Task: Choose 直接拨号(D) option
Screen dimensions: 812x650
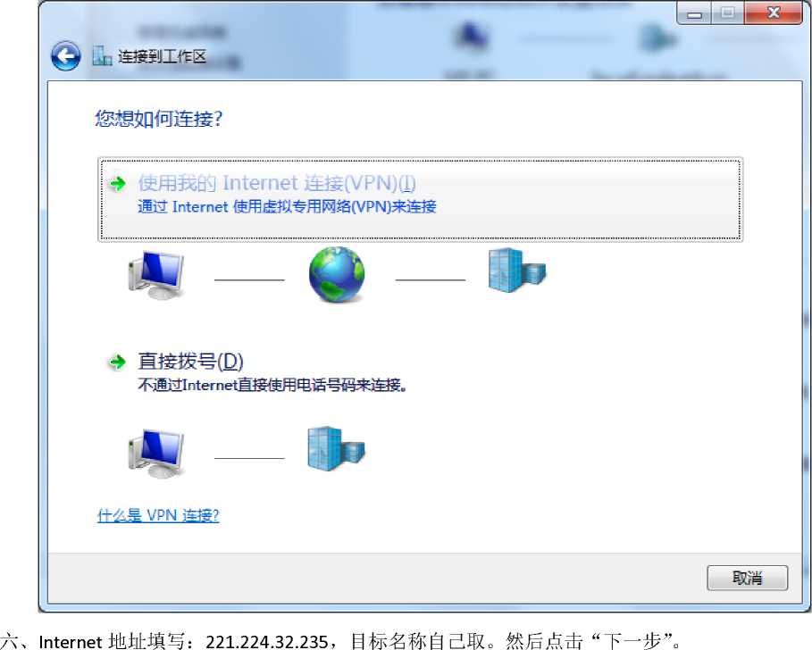Action: click(x=190, y=362)
